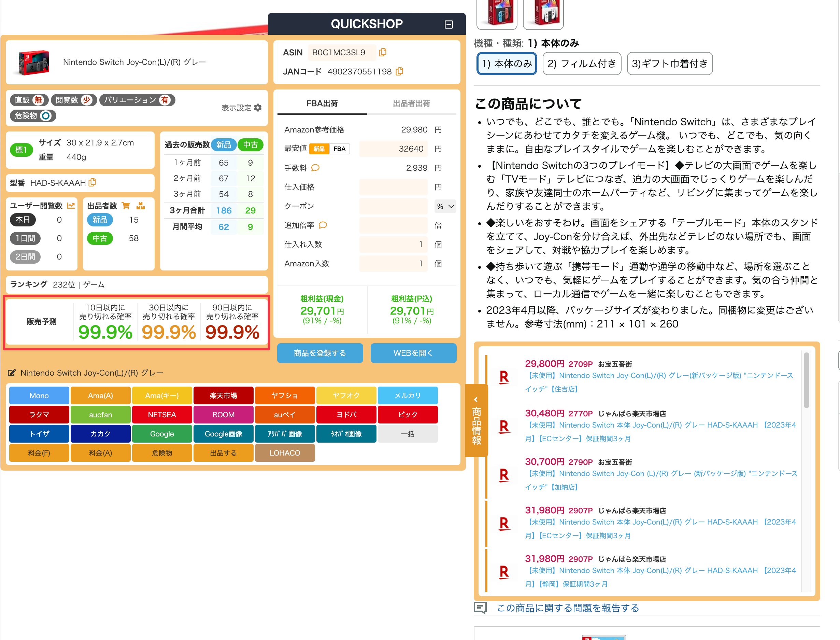The image size is (840, 640).
Task: Click 表示設定 label
Action: pyautogui.click(x=236, y=108)
